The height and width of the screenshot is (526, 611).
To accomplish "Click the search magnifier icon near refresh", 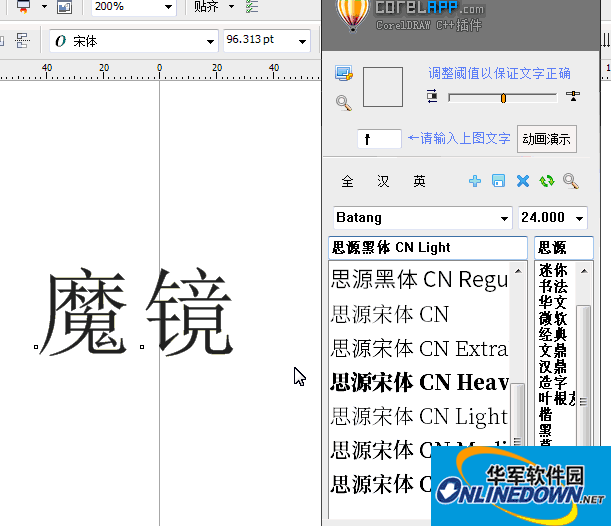I will pos(571,181).
